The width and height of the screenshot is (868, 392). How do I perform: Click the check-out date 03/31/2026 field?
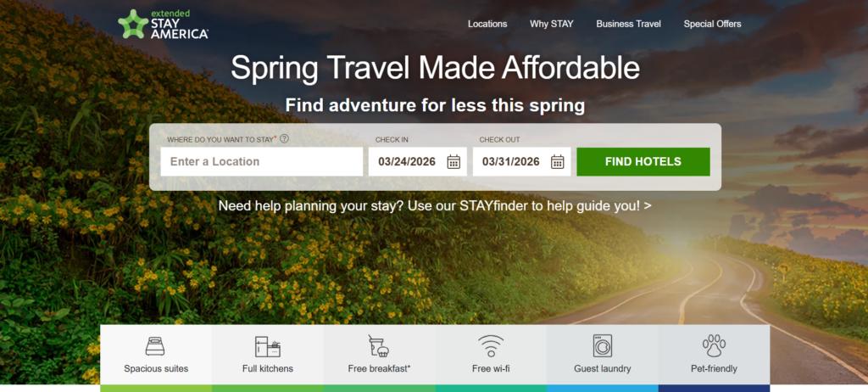(x=521, y=162)
